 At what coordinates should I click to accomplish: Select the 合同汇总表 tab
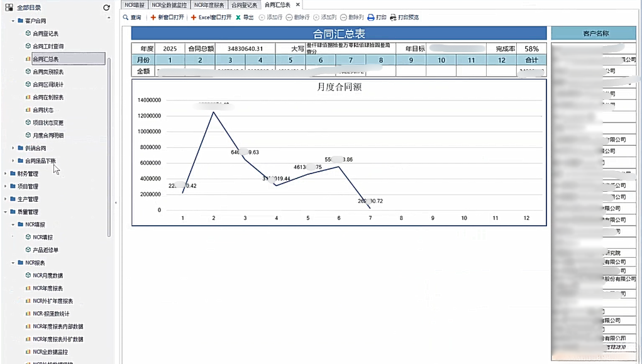click(x=277, y=5)
